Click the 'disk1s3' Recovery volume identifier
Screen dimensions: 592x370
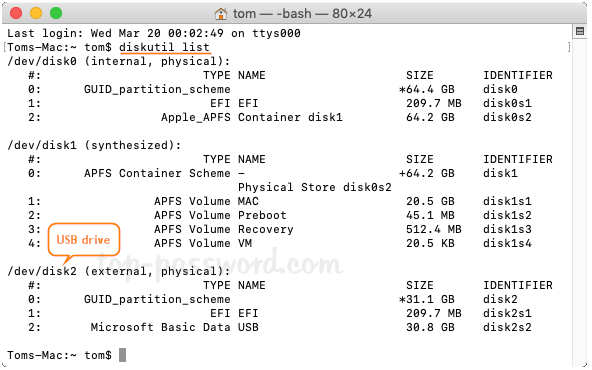tap(507, 229)
